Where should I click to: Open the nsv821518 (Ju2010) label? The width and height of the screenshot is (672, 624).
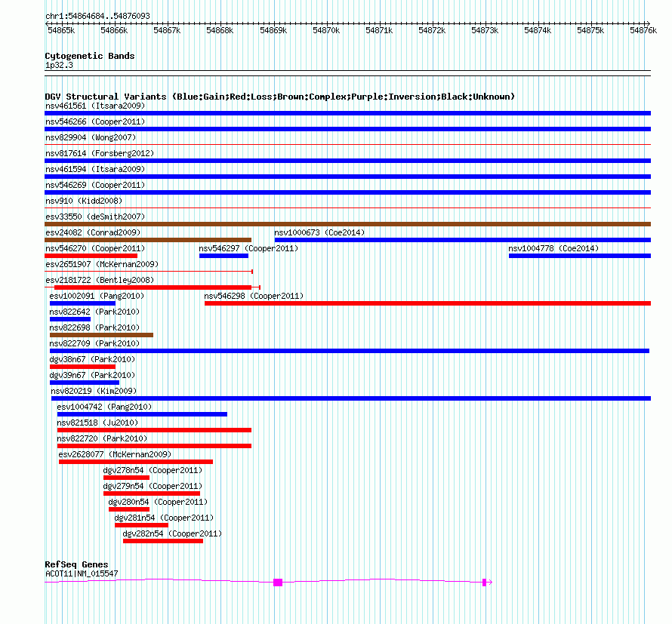click(97, 423)
